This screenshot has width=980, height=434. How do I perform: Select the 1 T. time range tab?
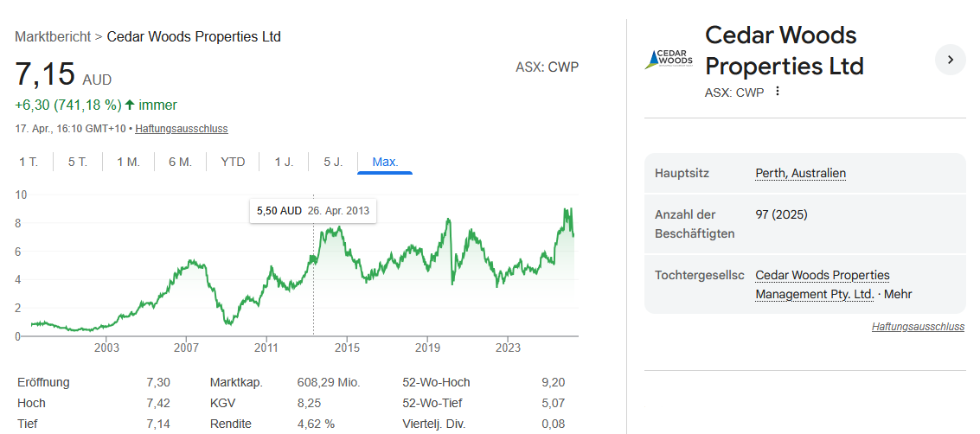(x=29, y=162)
